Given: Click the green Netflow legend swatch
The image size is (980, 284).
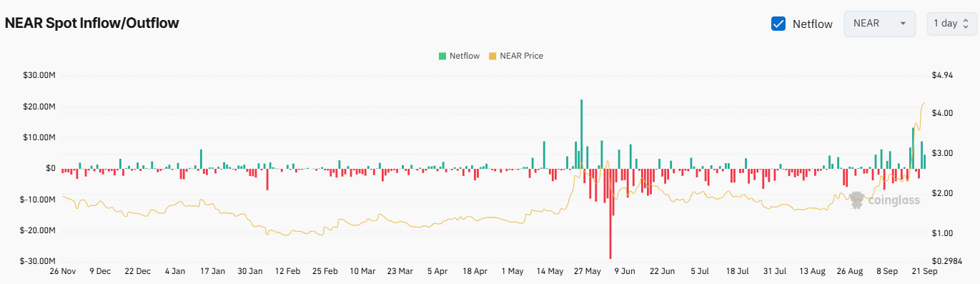Looking at the screenshot, I should [442, 56].
